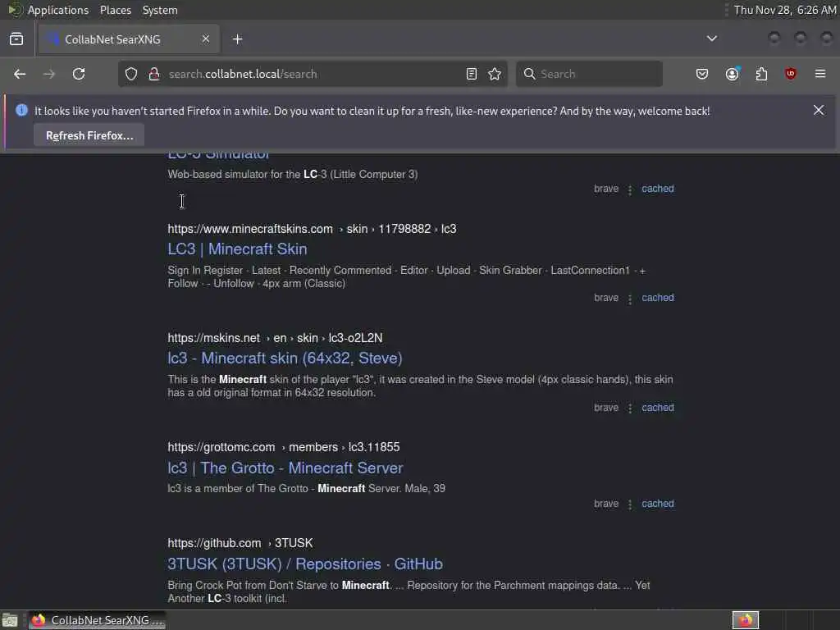Open the partially visible LC-3 Simulator title link

tap(218, 156)
